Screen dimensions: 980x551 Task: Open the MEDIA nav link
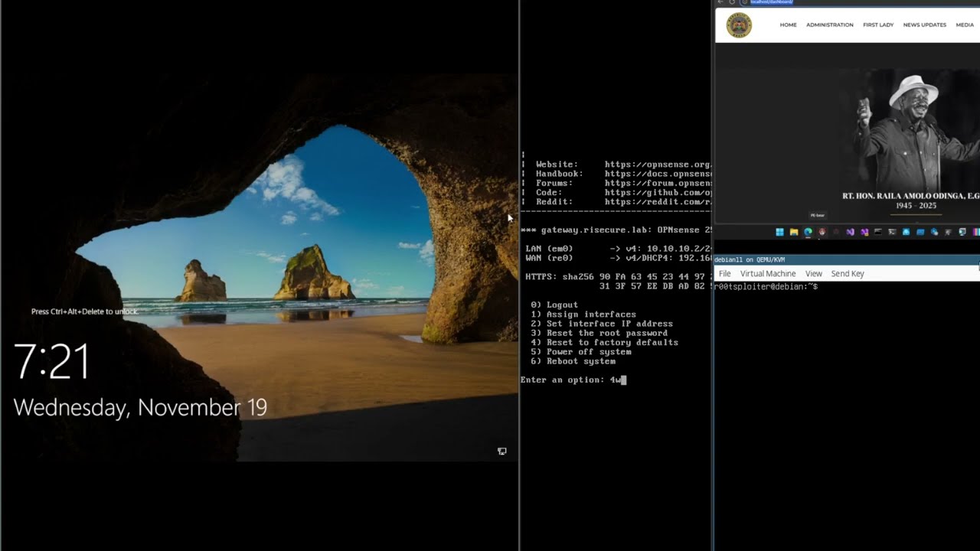point(965,25)
